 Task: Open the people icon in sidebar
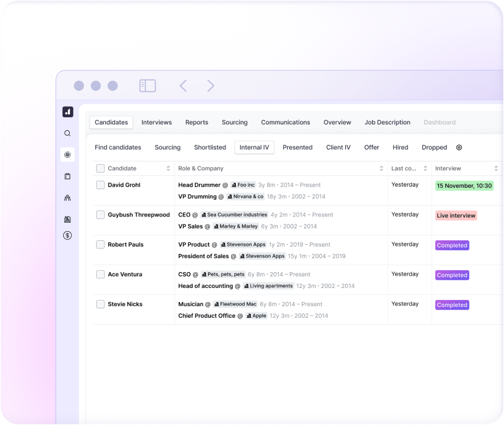[x=67, y=198]
